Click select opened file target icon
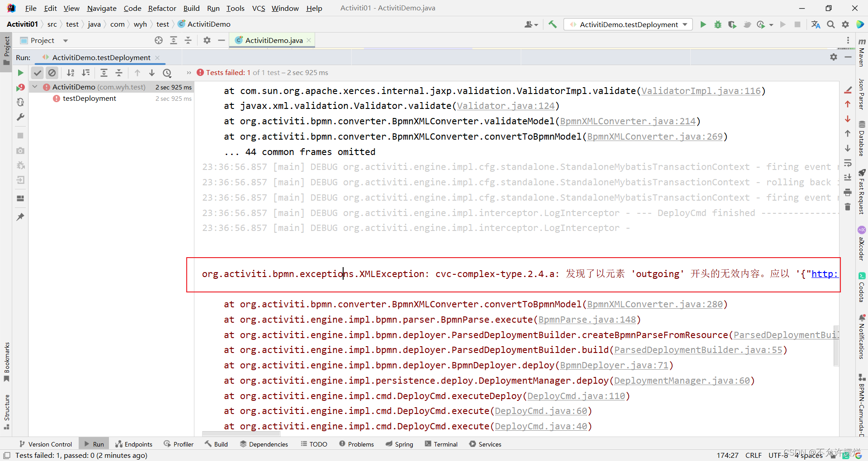Viewport: 868px width, 461px height. point(159,41)
